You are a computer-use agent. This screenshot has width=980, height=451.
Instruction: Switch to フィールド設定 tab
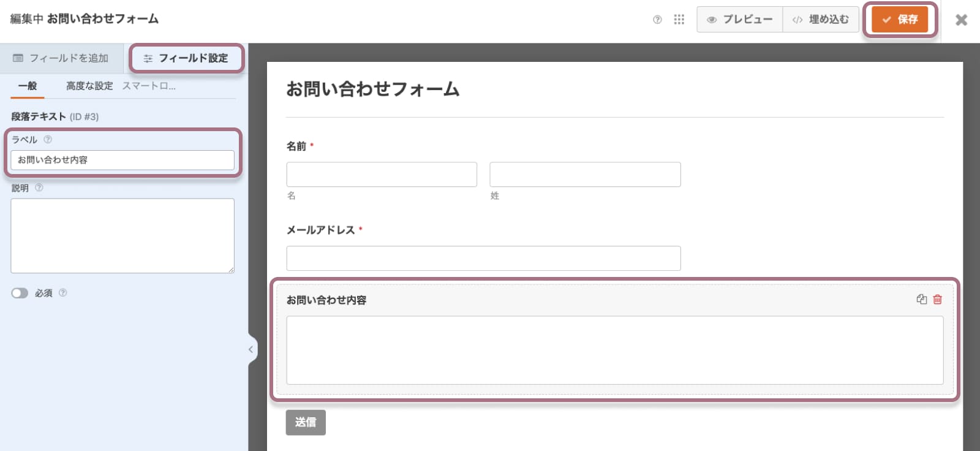coord(186,58)
